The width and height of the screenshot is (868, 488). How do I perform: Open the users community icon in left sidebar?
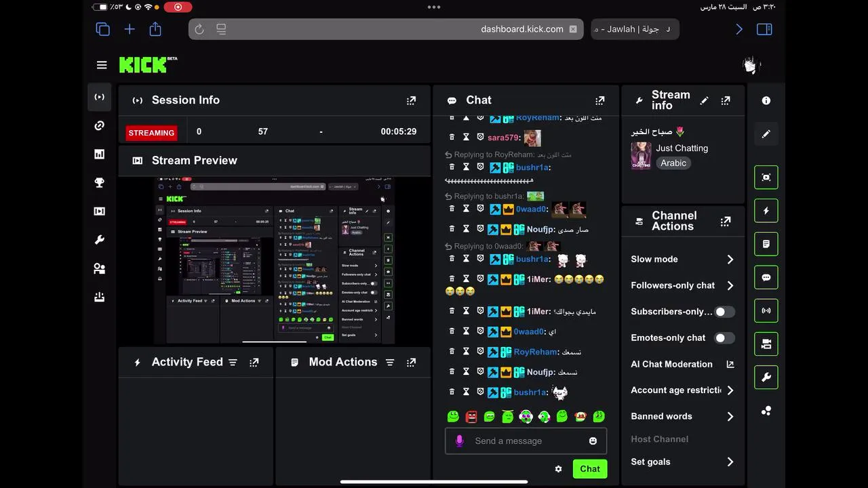99,268
